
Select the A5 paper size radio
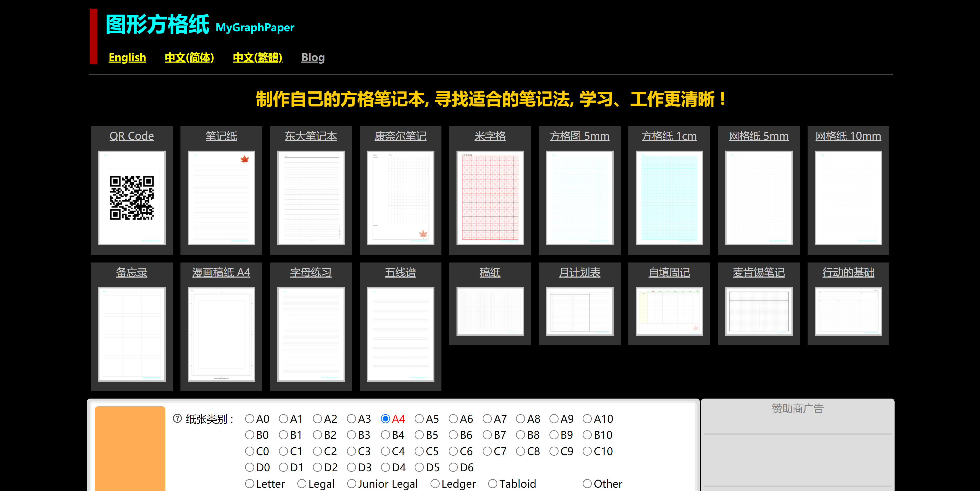(x=419, y=419)
